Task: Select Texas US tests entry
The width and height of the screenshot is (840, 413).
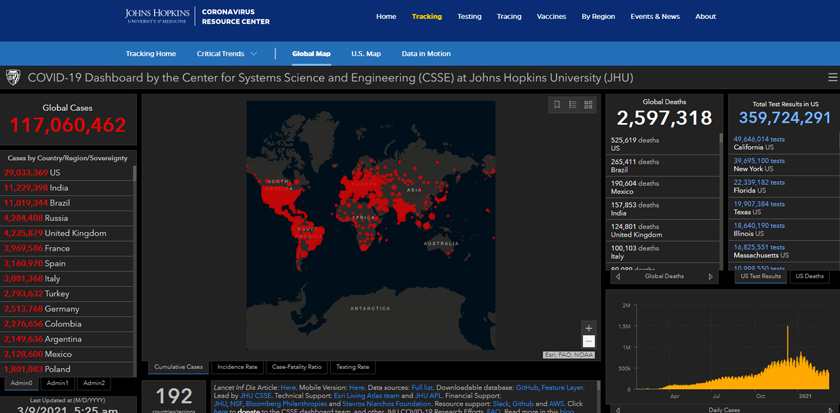Action: click(x=782, y=208)
